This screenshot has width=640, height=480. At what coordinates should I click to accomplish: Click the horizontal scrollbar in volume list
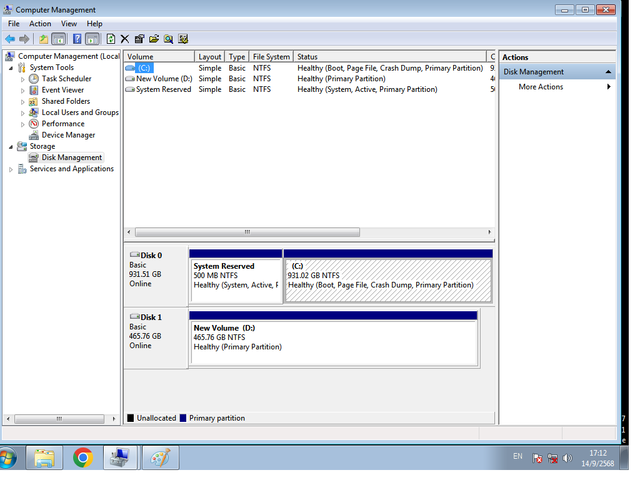[x=247, y=232]
